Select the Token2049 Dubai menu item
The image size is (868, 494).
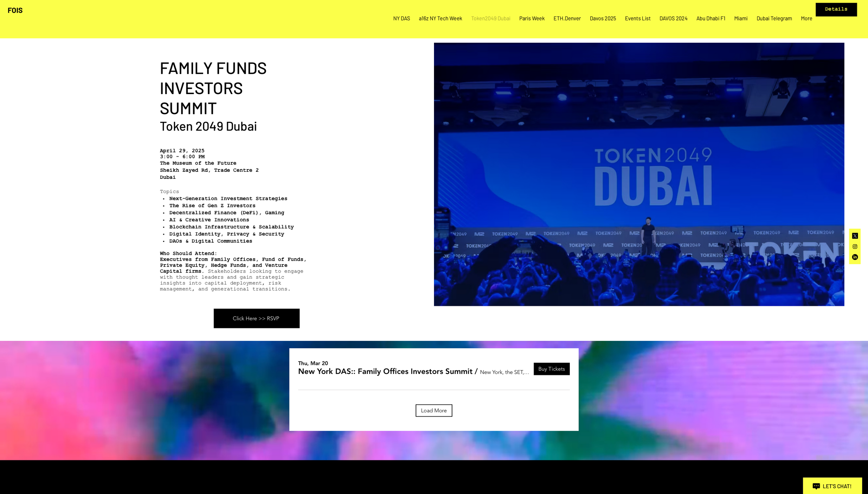(491, 18)
